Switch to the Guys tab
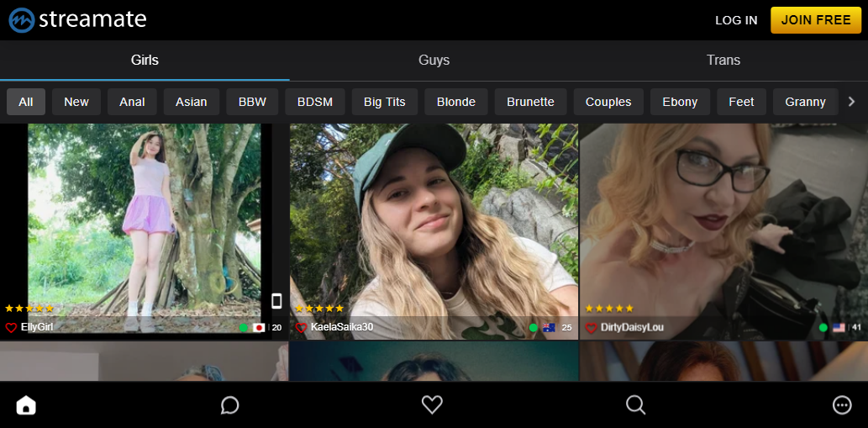This screenshot has width=868, height=428. pyautogui.click(x=434, y=61)
